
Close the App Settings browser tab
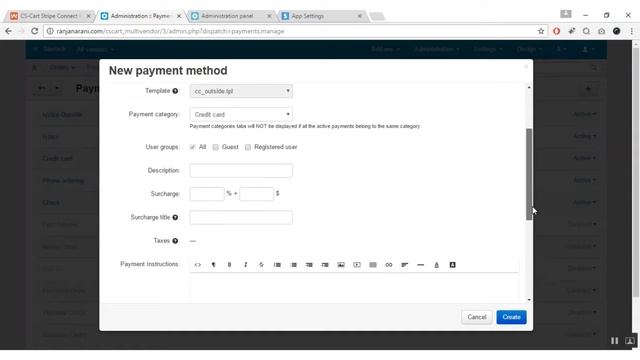[x=360, y=16]
